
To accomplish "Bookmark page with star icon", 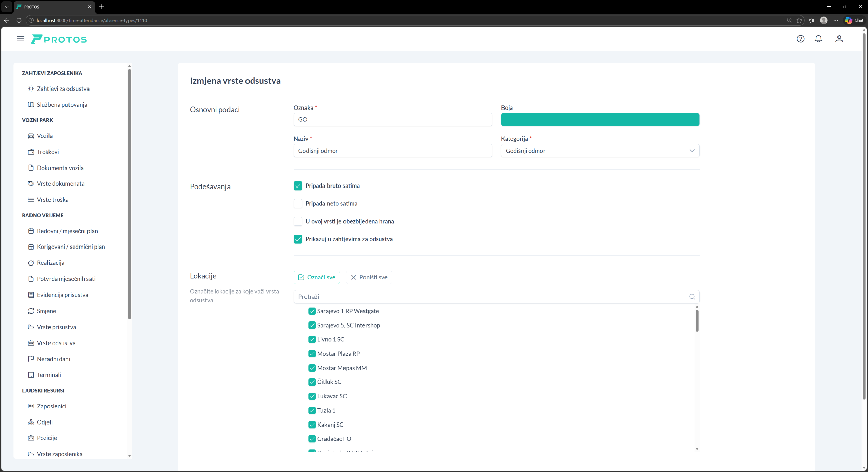I will [x=799, y=20].
